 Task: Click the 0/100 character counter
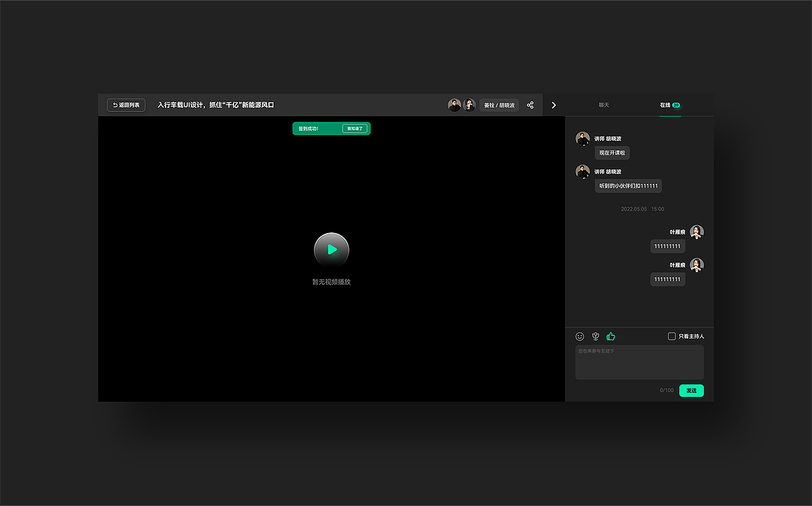point(667,390)
